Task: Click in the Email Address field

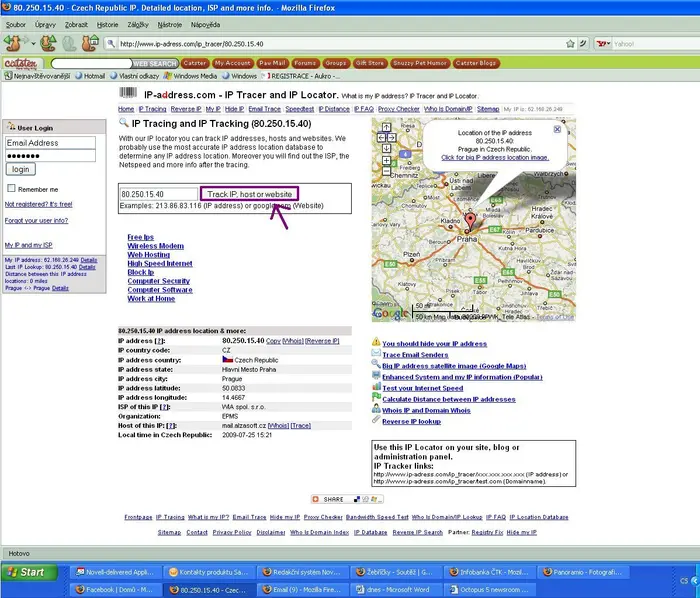Action: point(50,143)
